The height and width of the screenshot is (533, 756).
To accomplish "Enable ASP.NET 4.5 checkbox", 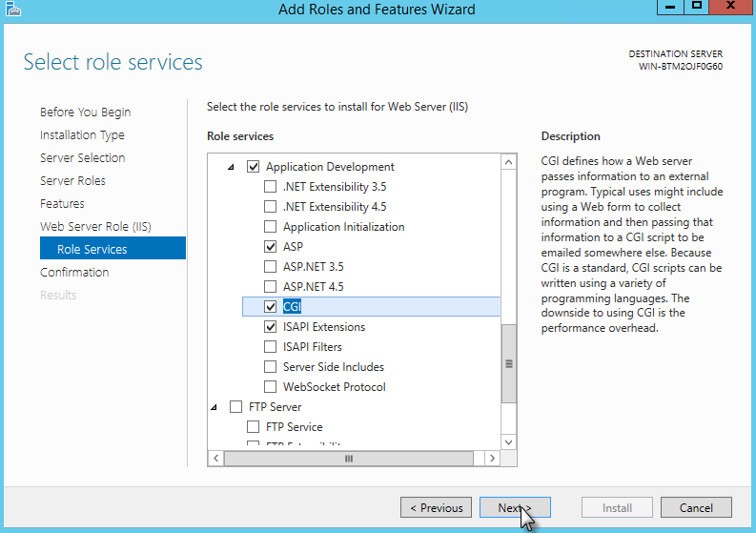I will pyautogui.click(x=271, y=287).
